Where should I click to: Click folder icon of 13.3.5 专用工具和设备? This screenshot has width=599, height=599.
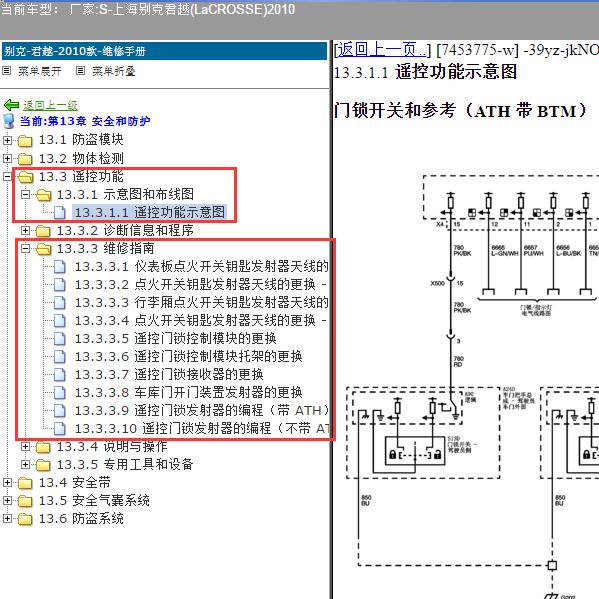[x=43, y=465]
